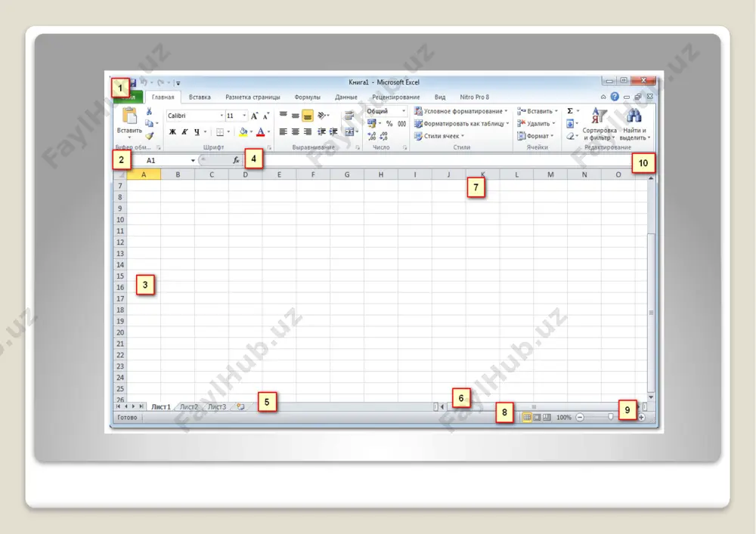Click column header A
Image resolution: width=756 pixels, height=534 pixels.
(144, 174)
